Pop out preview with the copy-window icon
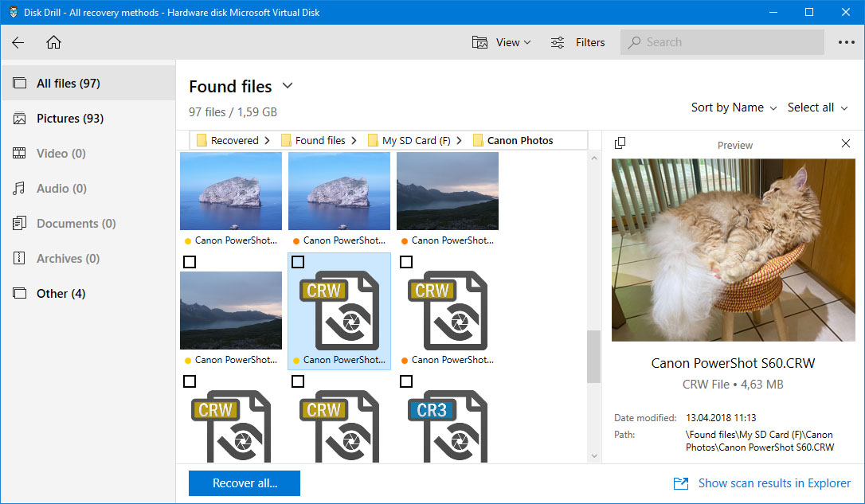The height and width of the screenshot is (504, 865). click(x=620, y=143)
